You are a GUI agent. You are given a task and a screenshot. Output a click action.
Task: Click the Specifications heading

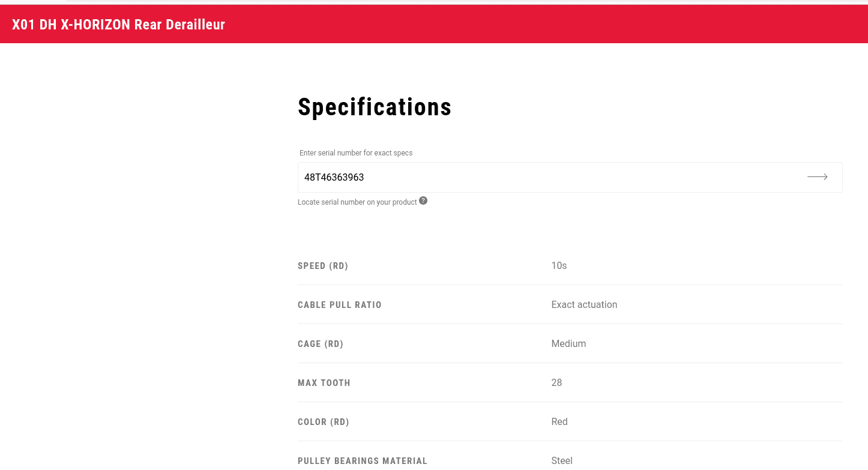[x=375, y=107]
